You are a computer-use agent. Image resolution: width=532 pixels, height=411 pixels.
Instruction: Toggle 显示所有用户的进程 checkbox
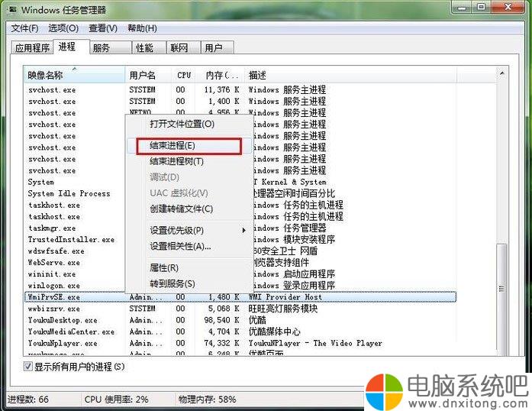tap(27, 367)
